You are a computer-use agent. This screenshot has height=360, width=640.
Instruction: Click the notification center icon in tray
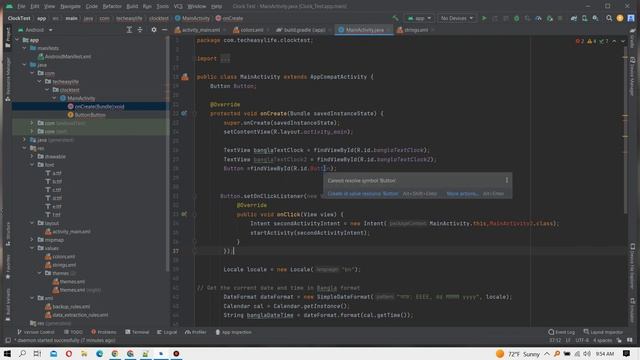coord(627,353)
